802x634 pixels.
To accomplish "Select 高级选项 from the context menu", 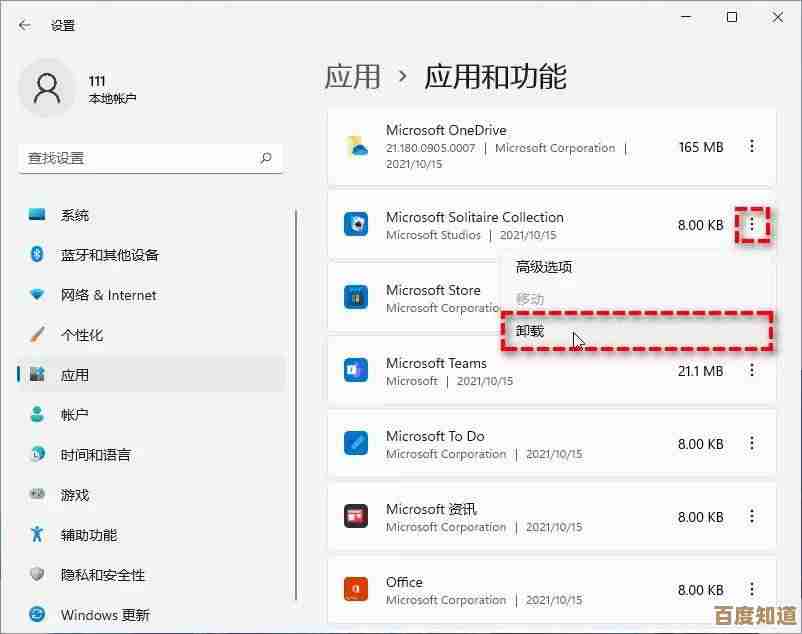I will click(544, 267).
